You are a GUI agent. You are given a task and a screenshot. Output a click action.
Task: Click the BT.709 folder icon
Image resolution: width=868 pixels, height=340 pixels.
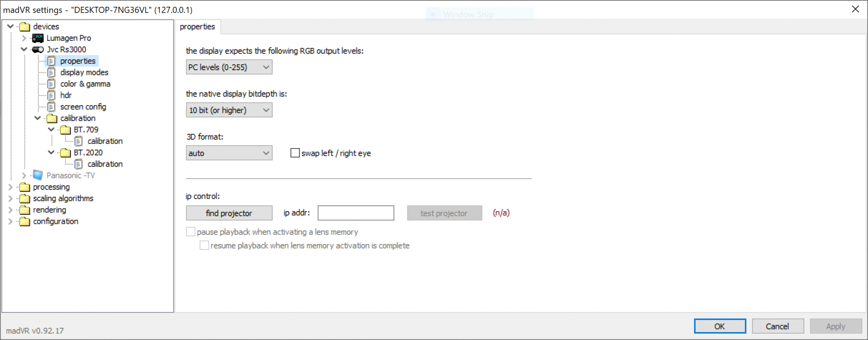66,130
